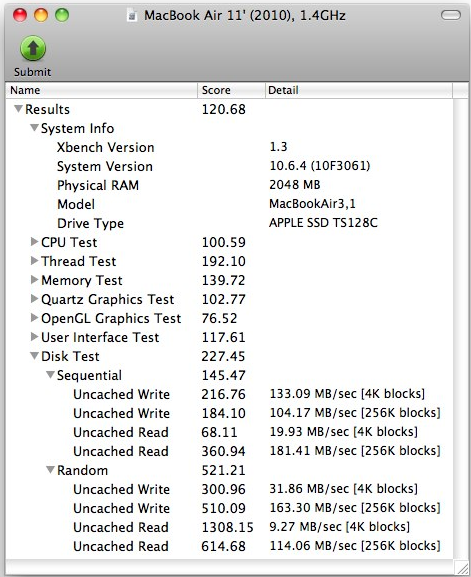Click the Score column header
Image resolution: width=471 pixels, height=577 pixels.
point(231,90)
